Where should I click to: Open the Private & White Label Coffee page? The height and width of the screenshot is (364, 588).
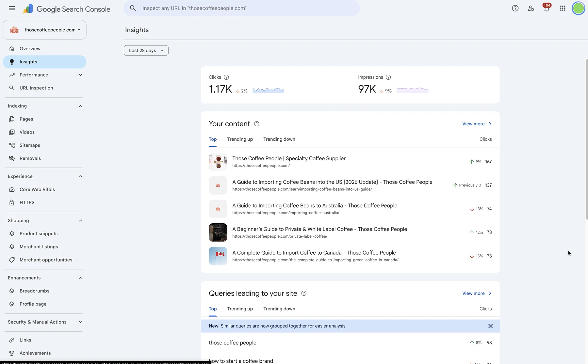click(350, 232)
